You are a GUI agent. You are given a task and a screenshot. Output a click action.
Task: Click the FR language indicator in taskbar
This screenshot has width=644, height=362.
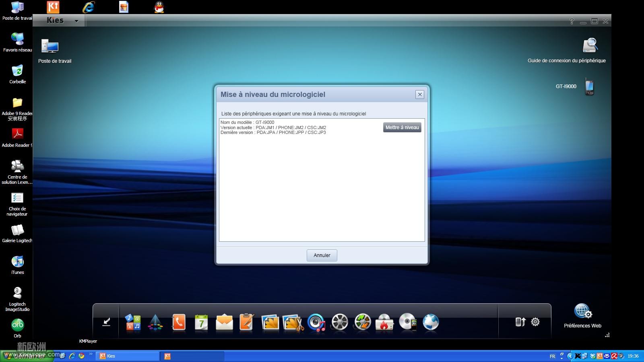(x=552, y=356)
